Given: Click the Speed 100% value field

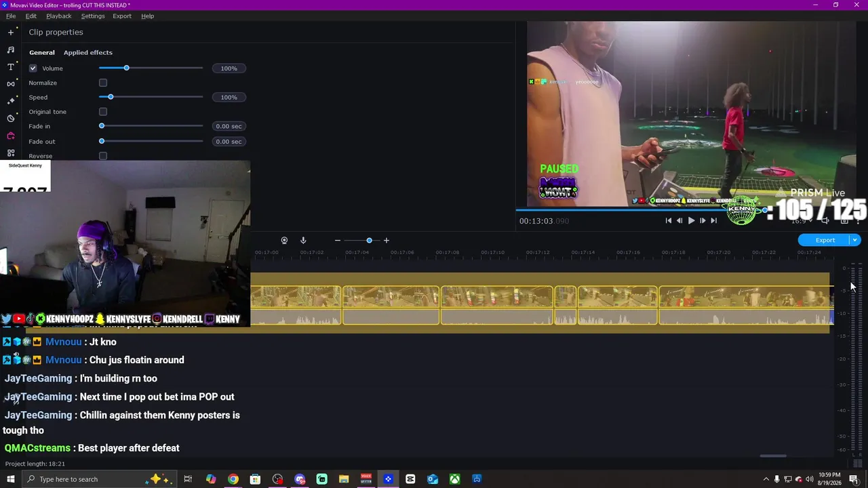Looking at the screenshot, I should [x=229, y=97].
